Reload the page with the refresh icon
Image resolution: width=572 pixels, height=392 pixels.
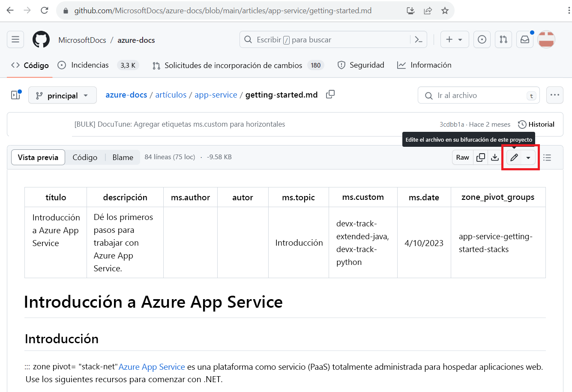(45, 10)
